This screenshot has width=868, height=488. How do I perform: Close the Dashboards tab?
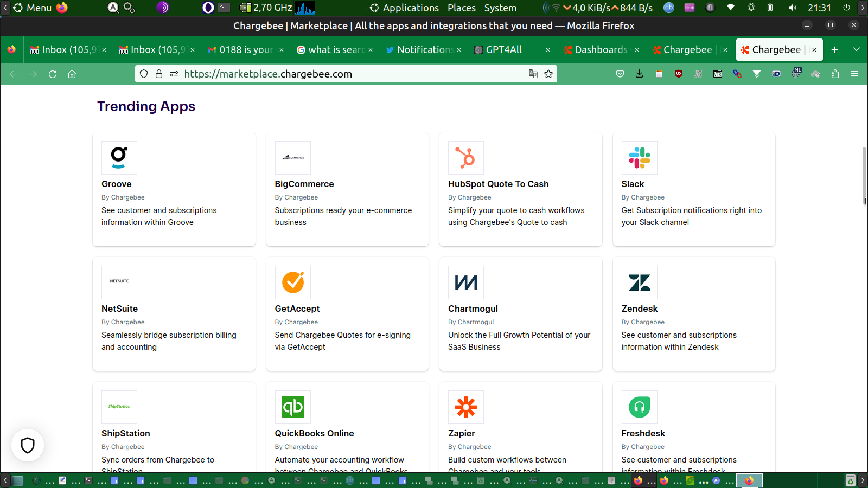(x=637, y=50)
